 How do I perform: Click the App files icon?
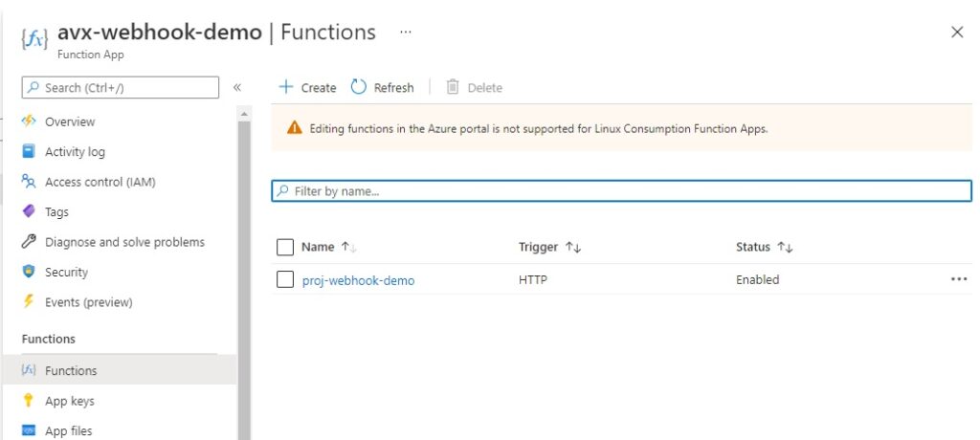pos(29,430)
